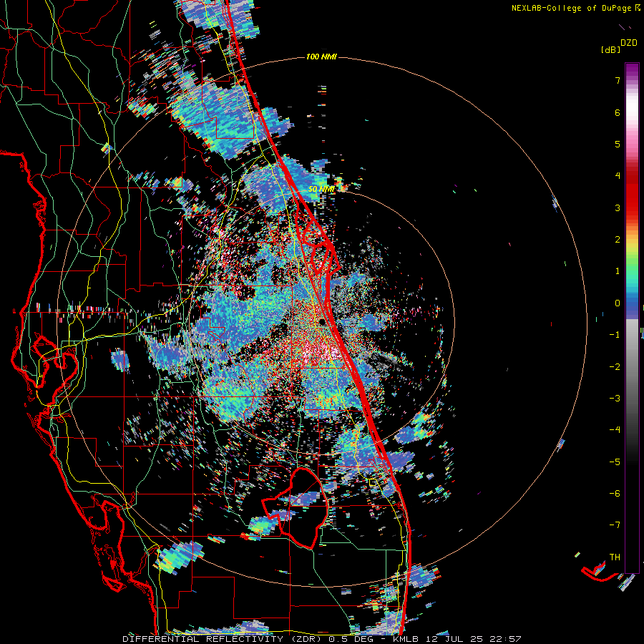Click the 100 NMI range ring label

(321, 57)
